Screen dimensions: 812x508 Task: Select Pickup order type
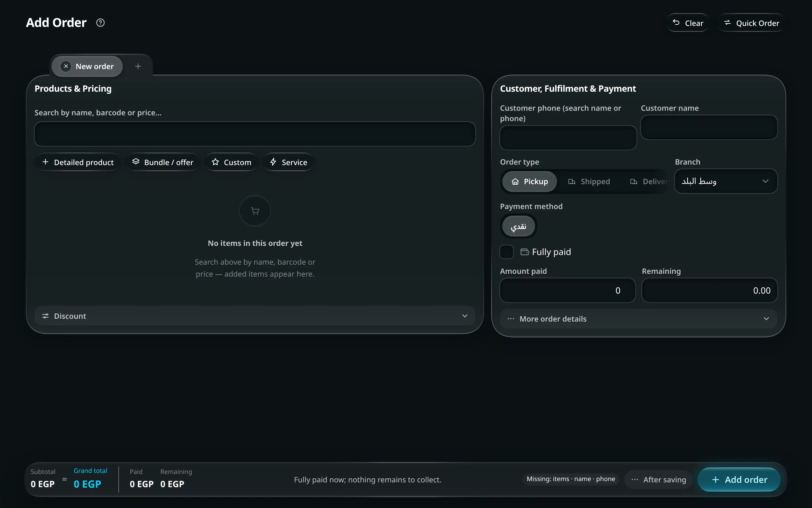point(529,181)
